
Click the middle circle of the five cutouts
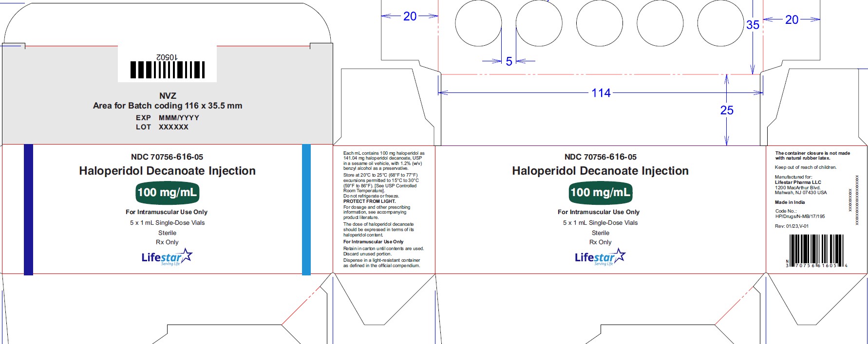[x=599, y=23]
